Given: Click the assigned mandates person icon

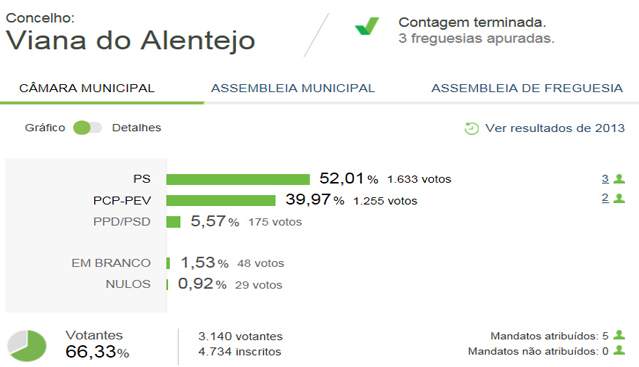Looking at the screenshot, I should pos(619,335).
